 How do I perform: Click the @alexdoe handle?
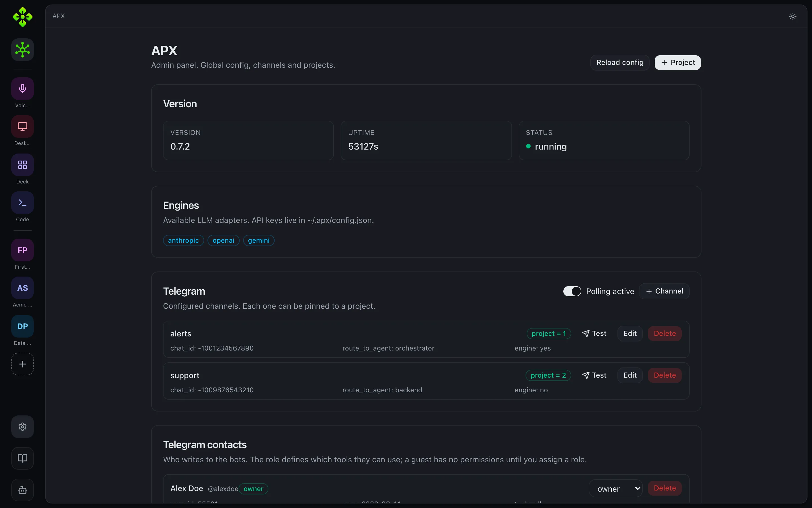(223, 489)
